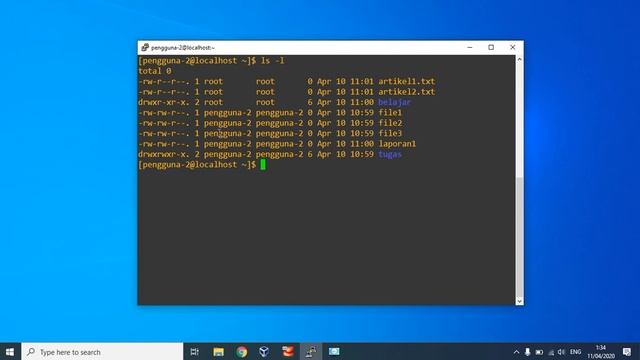Click the terminal scrollbar up arrow
This screenshot has width=640, height=360.
coord(519,59)
